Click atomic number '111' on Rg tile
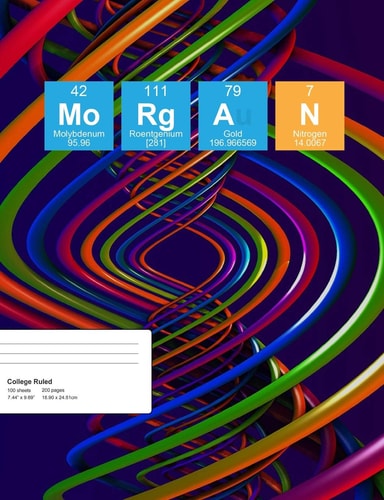Viewport: 384px width, 500px height. coord(156,91)
